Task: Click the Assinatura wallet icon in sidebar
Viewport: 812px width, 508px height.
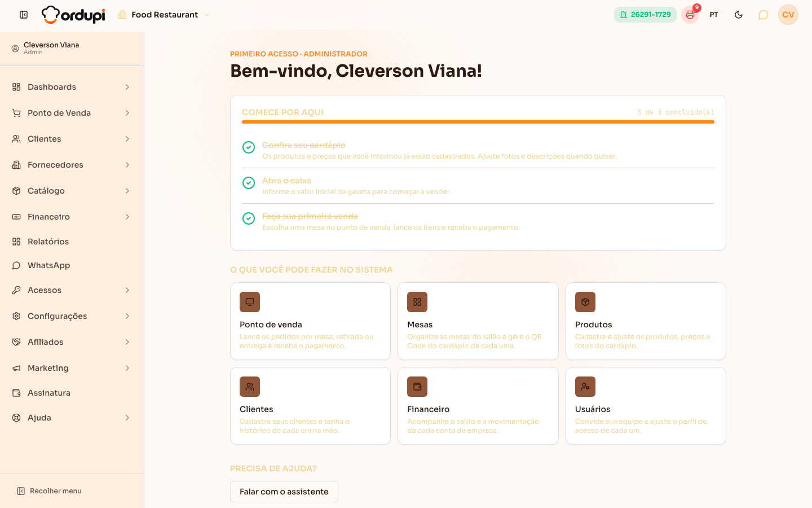Action: [16, 393]
